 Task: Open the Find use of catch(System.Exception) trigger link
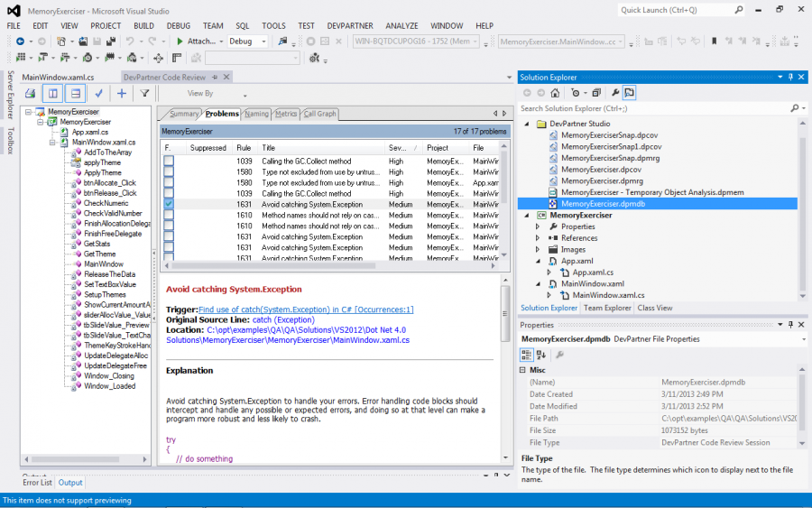point(306,309)
